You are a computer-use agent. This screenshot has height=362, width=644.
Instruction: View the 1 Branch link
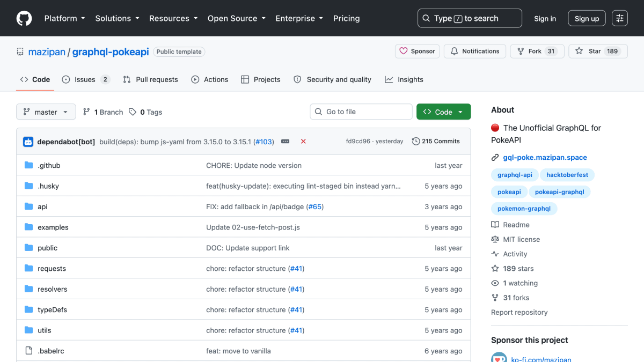pos(103,112)
